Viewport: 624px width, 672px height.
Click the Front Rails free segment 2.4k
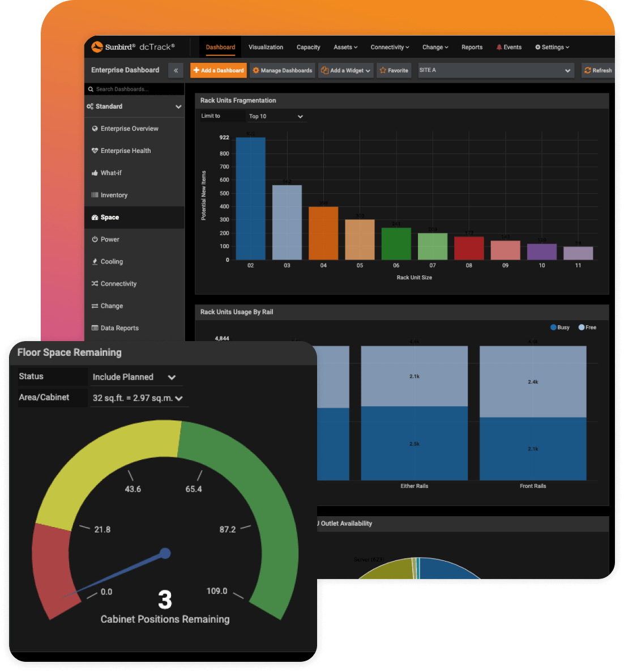click(x=533, y=381)
